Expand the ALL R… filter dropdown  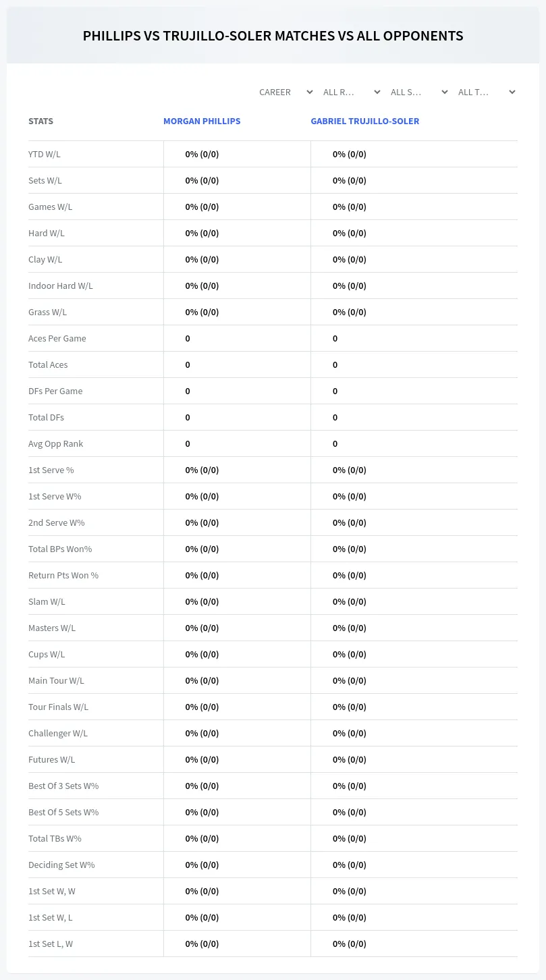point(352,92)
